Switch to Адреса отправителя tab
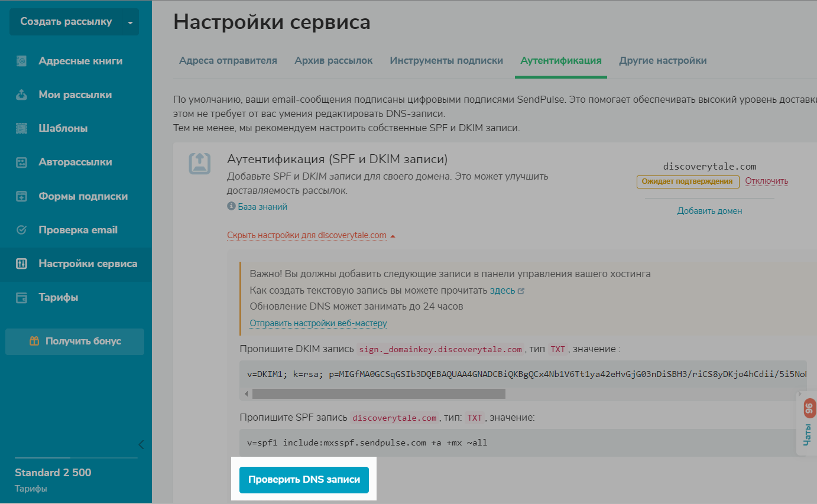The height and width of the screenshot is (504, 817). pos(228,60)
